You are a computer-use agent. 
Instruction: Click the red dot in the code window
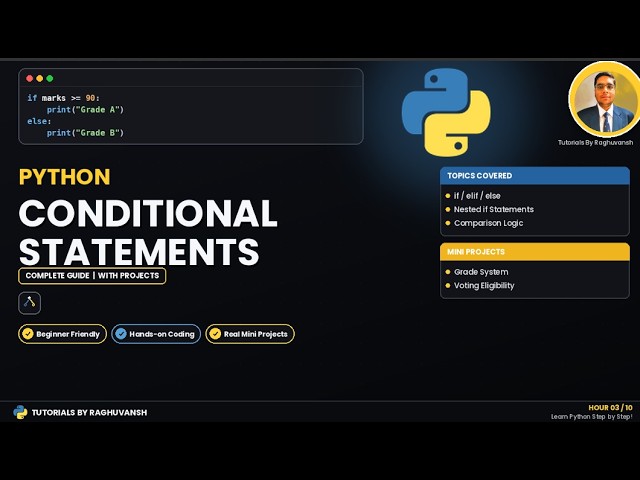29,78
